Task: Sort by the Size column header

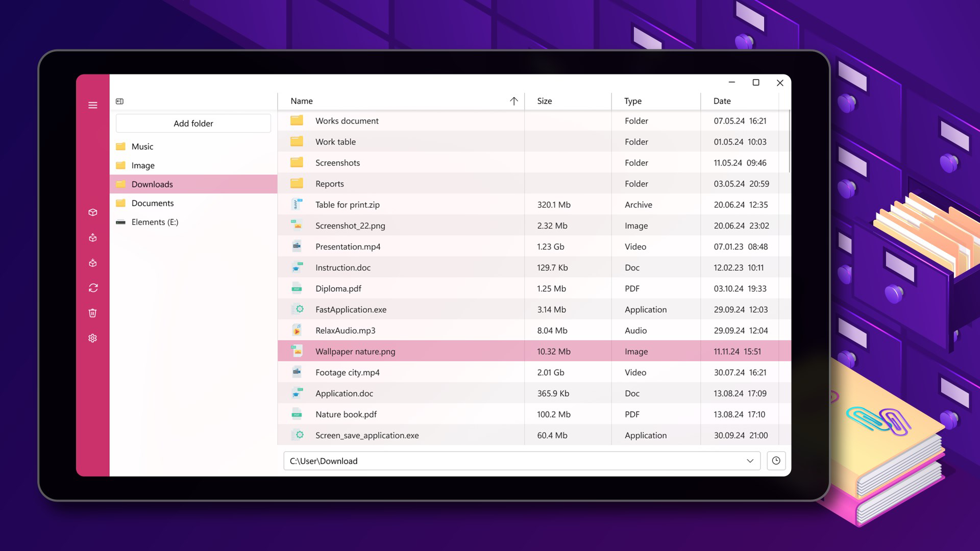Action: 544,101
